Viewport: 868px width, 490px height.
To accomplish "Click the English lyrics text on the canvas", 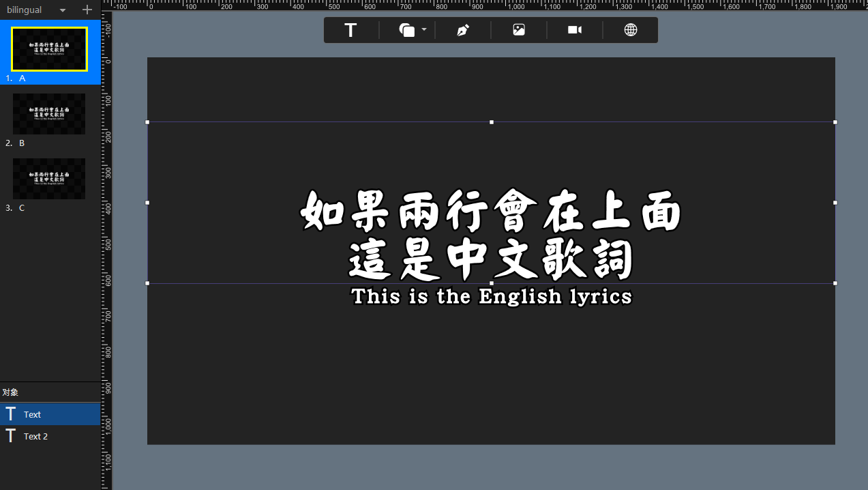I will tap(491, 296).
